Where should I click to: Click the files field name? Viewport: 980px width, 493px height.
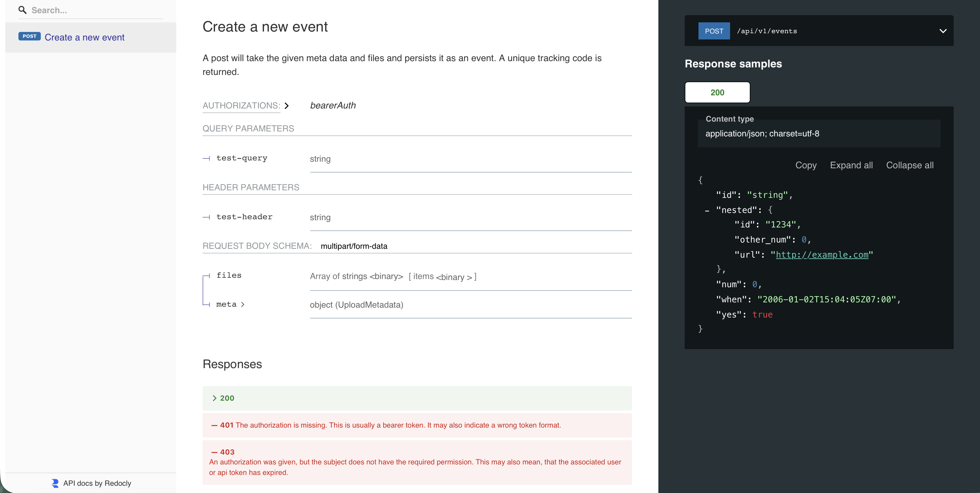pyautogui.click(x=229, y=275)
